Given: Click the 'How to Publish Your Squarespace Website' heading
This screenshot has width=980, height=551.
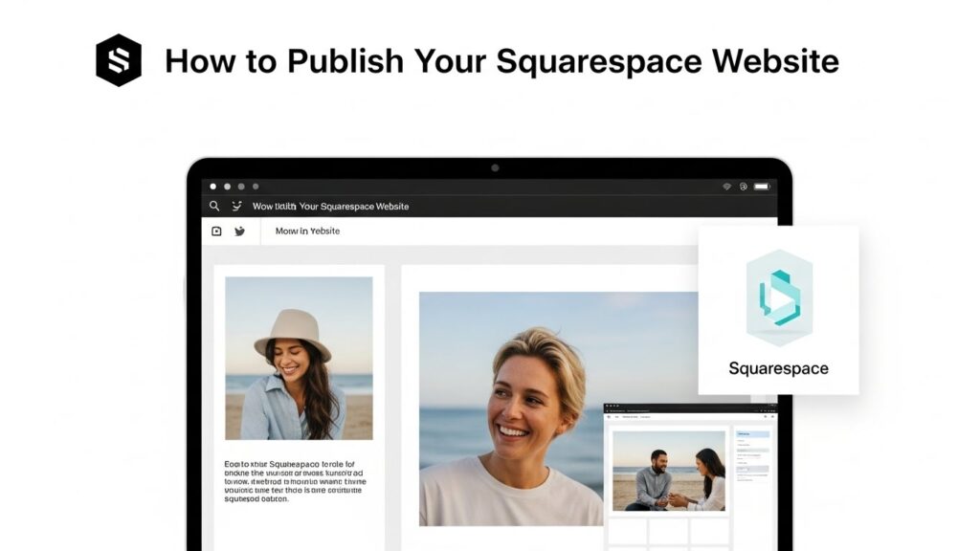Looking at the screenshot, I should coord(501,61).
